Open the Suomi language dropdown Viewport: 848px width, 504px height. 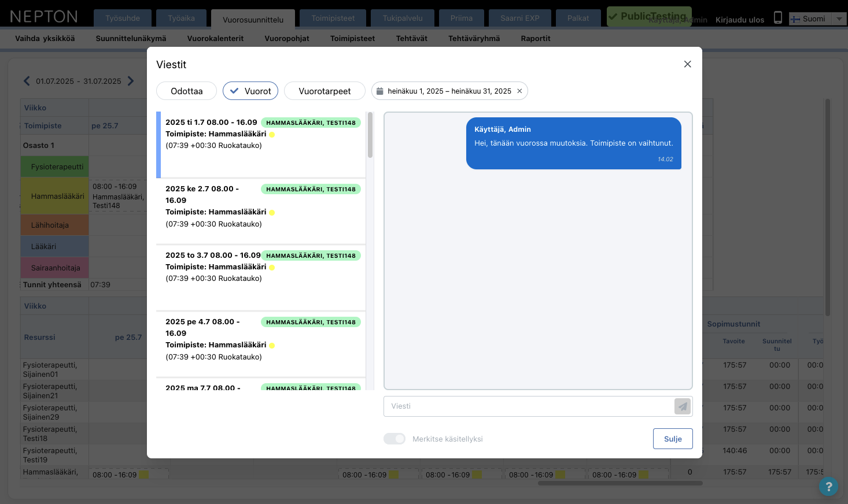tap(838, 18)
